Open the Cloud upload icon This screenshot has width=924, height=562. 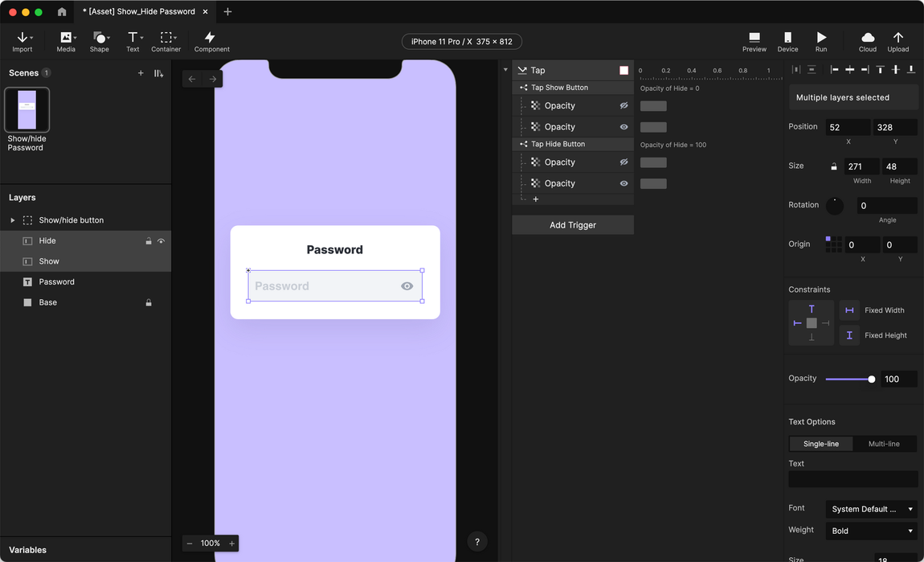click(x=868, y=42)
